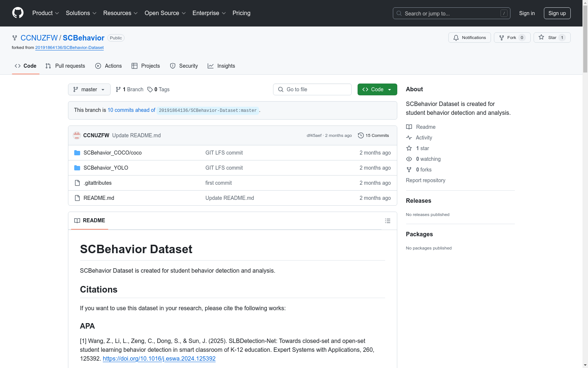Click the SCBehavior_YOLO folder icon

point(77,168)
